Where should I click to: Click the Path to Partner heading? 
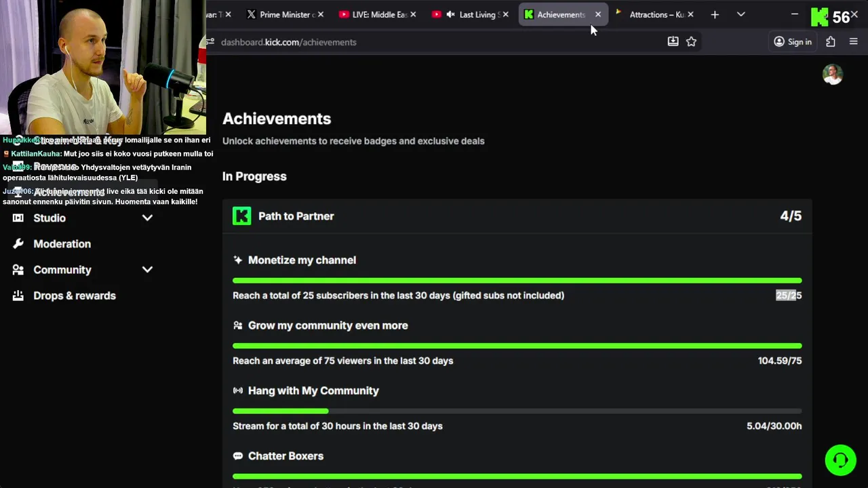(296, 216)
